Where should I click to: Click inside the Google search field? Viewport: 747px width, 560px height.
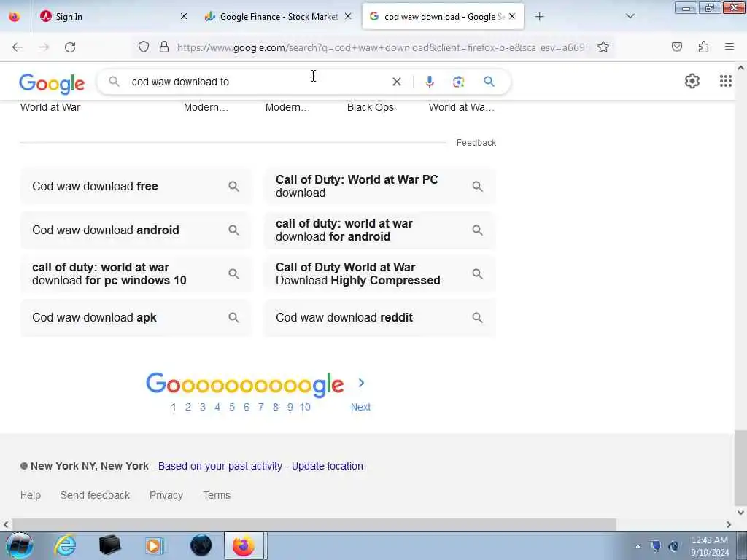pos(258,82)
